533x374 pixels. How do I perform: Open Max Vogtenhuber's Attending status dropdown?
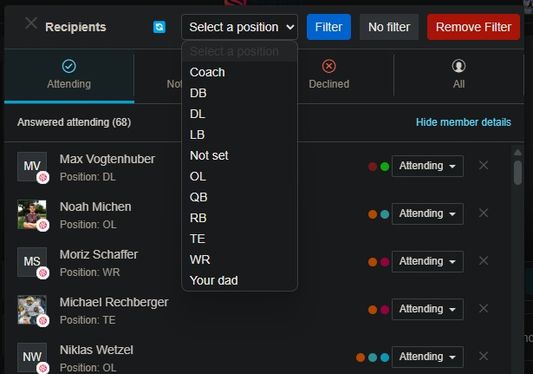coord(428,166)
